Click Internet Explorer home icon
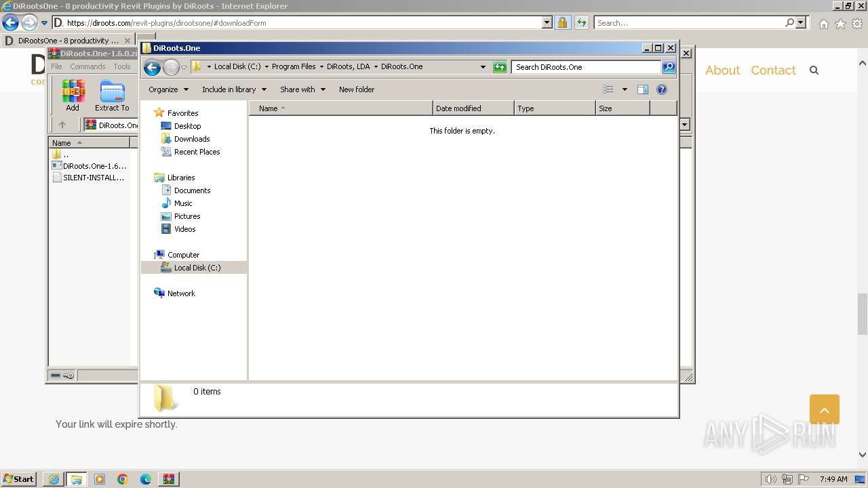This screenshot has height=488, width=868. (x=823, y=24)
